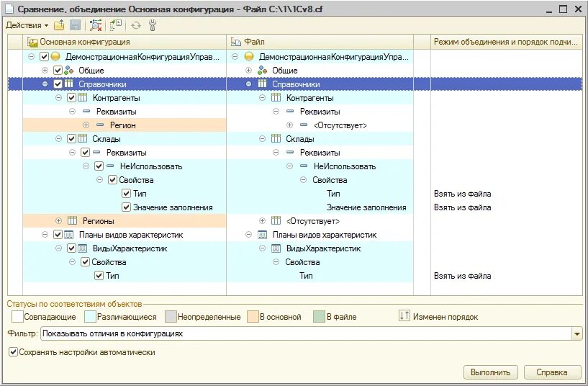Click the ВидыХарактеристик icon in left tree

(82, 248)
